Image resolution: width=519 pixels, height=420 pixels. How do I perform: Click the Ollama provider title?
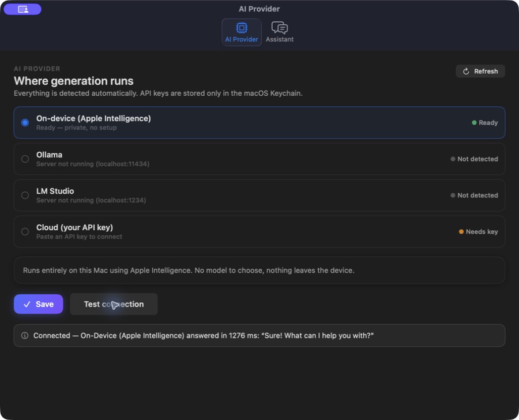pos(50,155)
